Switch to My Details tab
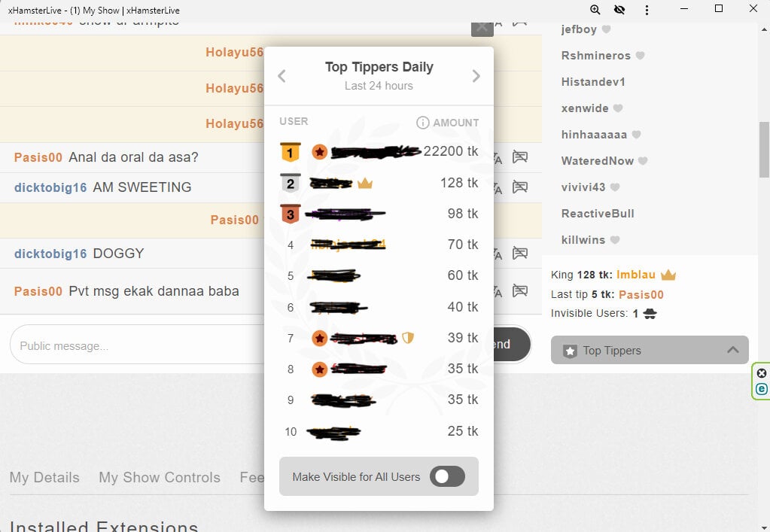The width and height of the screenshot is (770, 532). pyautogui.click(x=44, y=477)
